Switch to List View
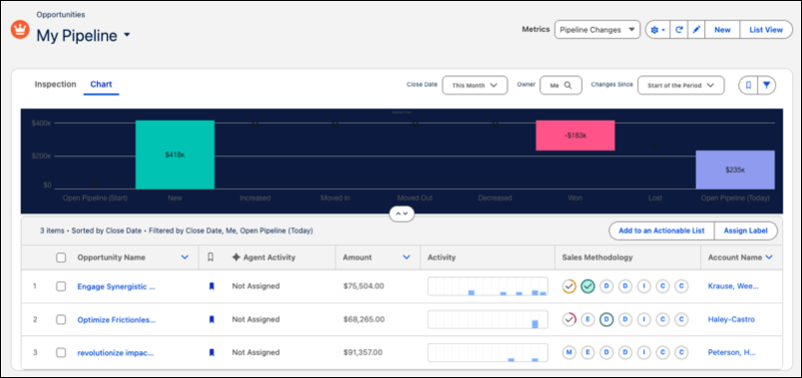Viewport: 802px width, 378px height. (766, 30)
